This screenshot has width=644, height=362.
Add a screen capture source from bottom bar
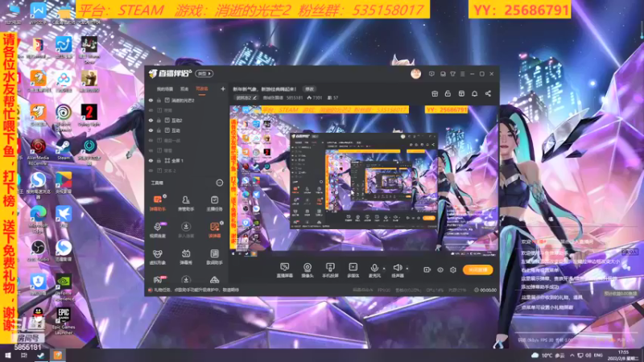point(284,270)
